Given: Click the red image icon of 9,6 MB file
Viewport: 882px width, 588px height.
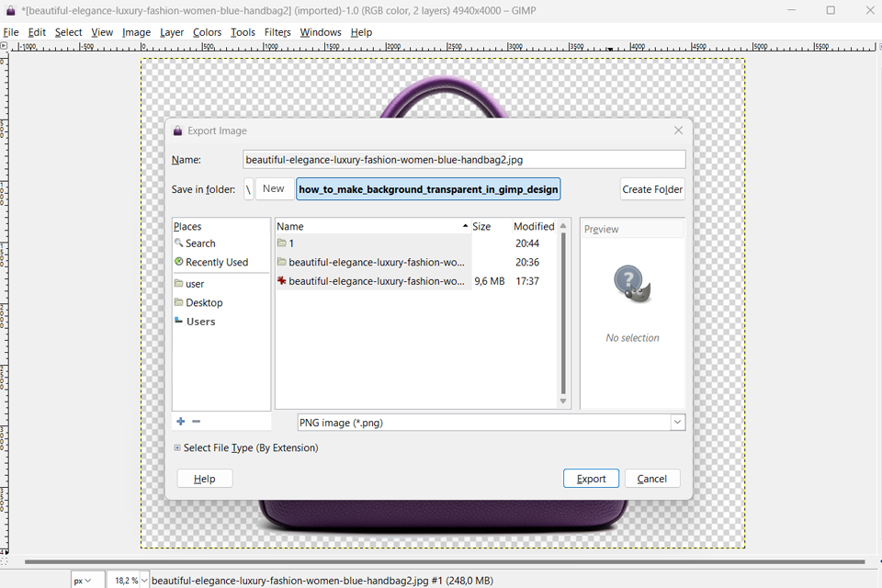Looking at the screenshot, I should point(282,280).
